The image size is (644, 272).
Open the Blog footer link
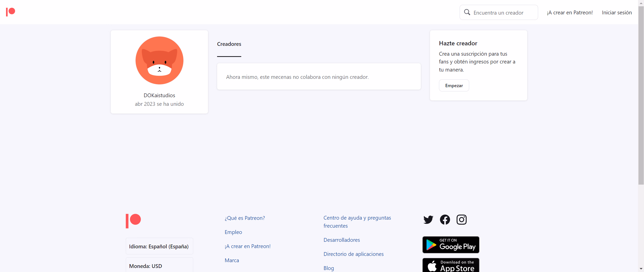(329, 268)
